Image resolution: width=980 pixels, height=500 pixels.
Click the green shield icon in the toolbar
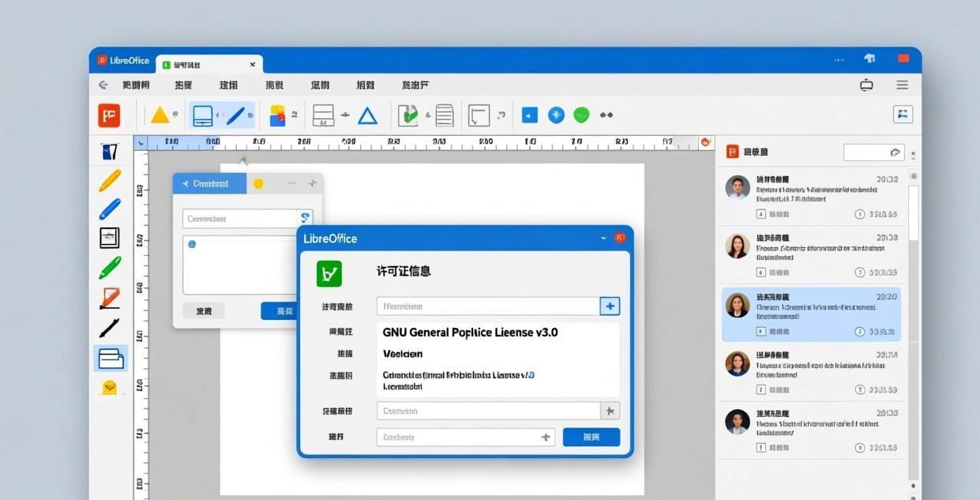click(581, 115)
